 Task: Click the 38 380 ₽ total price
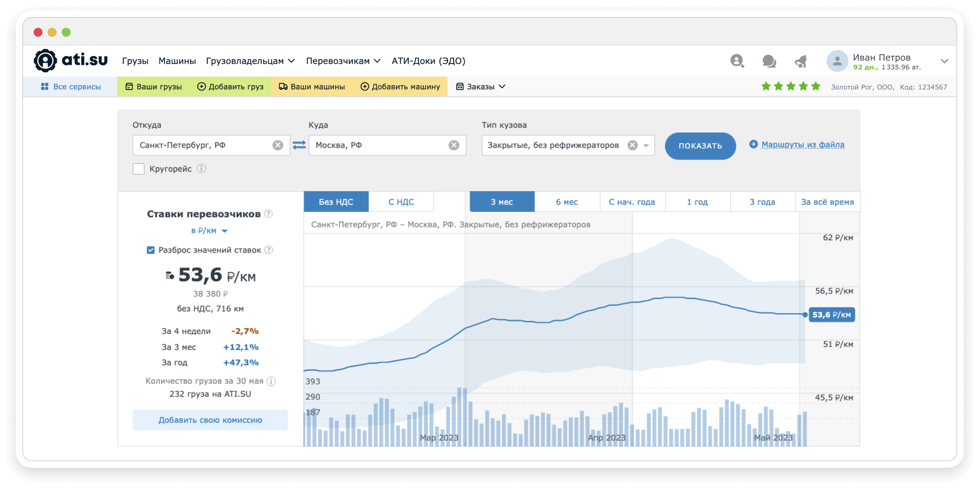click(210, 294)
